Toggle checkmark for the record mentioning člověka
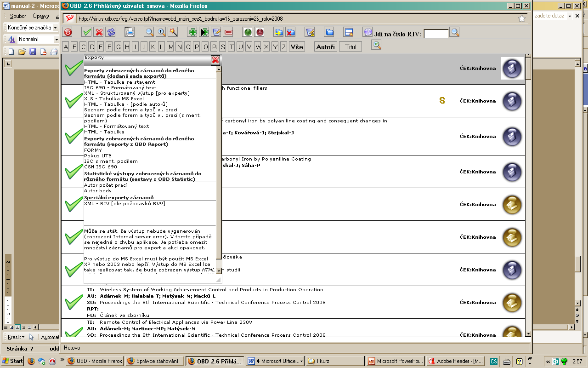 73,270
